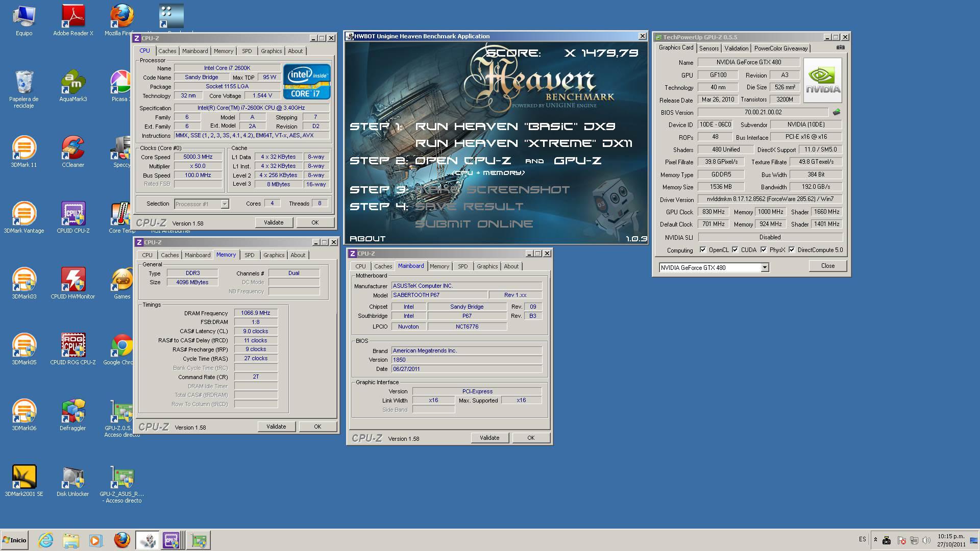Open the 3DMark 11 shortcut

[x=24, y=152]
